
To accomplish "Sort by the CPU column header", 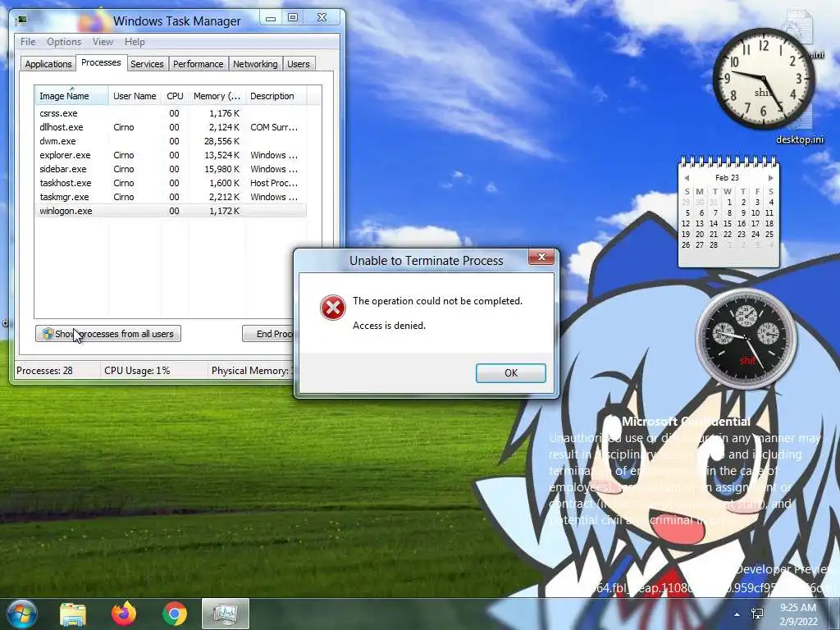I will (x=175, y=96).
